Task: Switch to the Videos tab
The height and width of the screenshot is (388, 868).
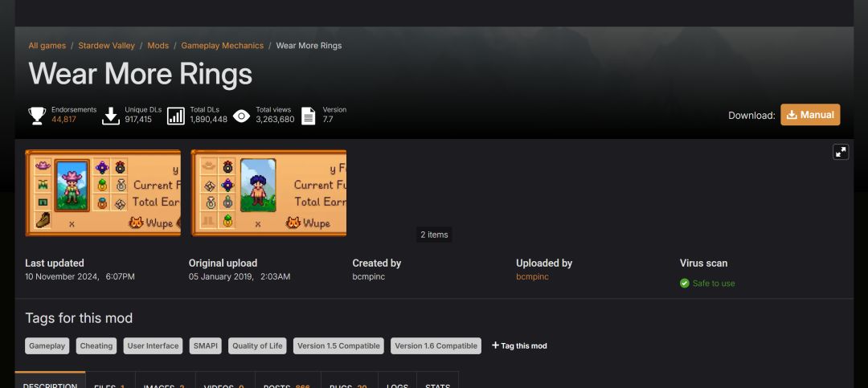Action: click(x=225, y=380)
